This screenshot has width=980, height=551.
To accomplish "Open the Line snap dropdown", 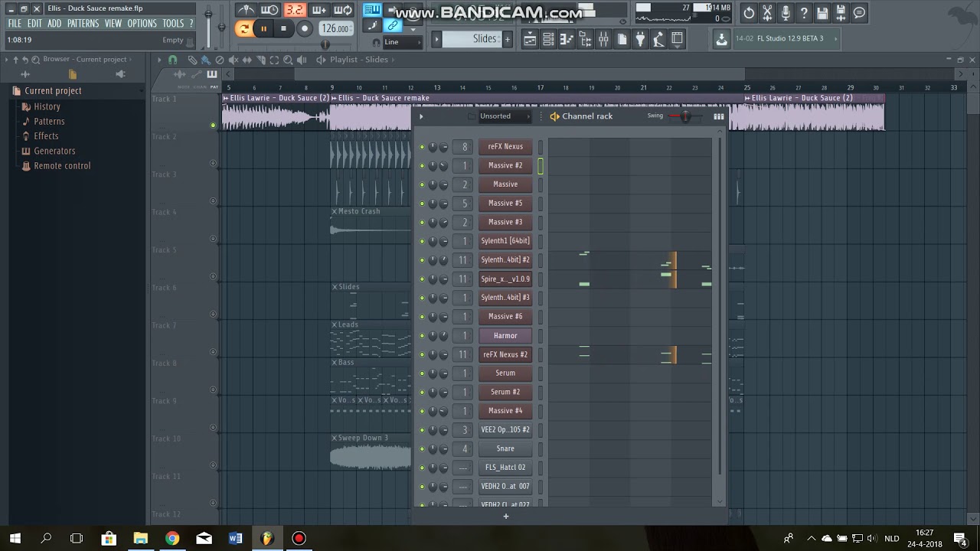I will pos(401,42).
